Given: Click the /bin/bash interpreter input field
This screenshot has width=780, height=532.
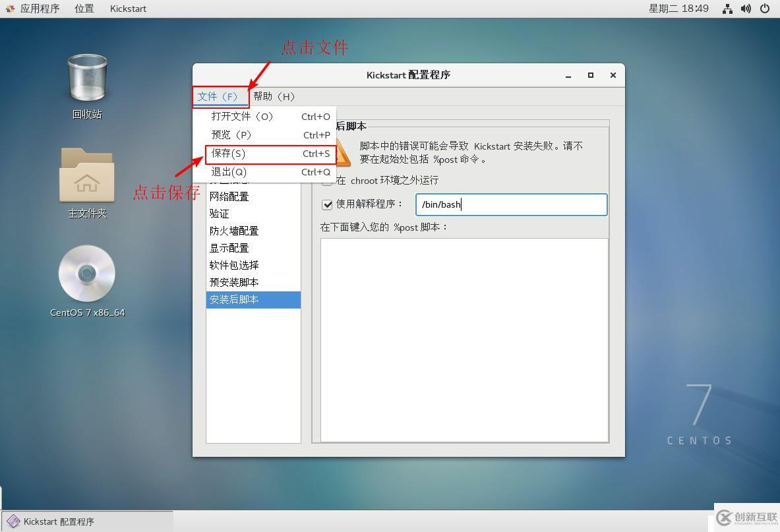Looking at the screenshot, I should (x=512, y=204).
